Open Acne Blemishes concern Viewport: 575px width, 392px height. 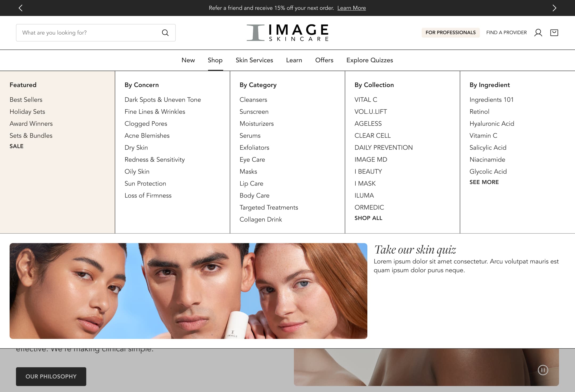(147, 135)
